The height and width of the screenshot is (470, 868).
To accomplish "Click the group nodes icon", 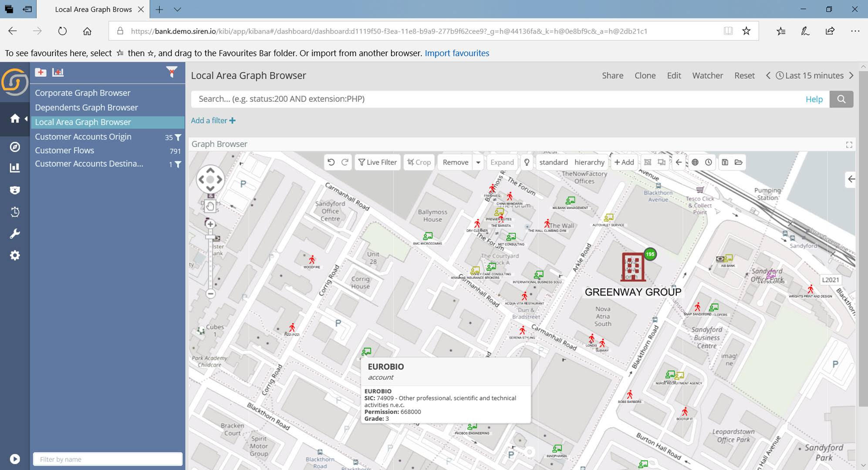I will (648, 162).
